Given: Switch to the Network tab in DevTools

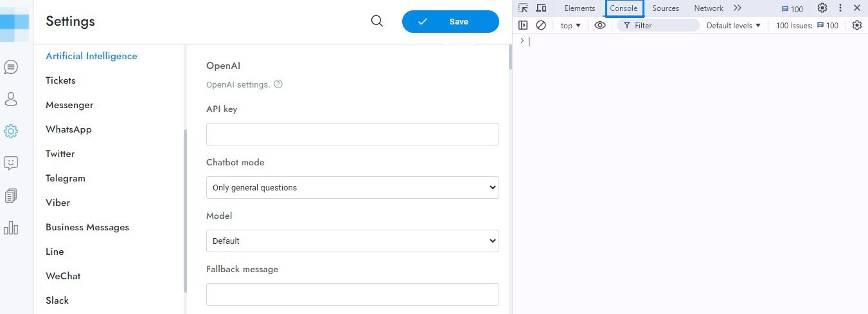Looking at the screenshot, I should click(708, 8).
